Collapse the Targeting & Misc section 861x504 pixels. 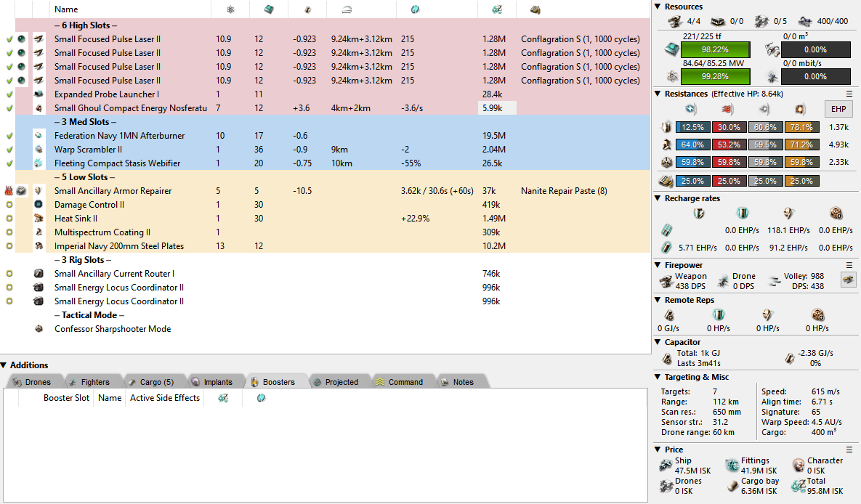pos(658,377)
